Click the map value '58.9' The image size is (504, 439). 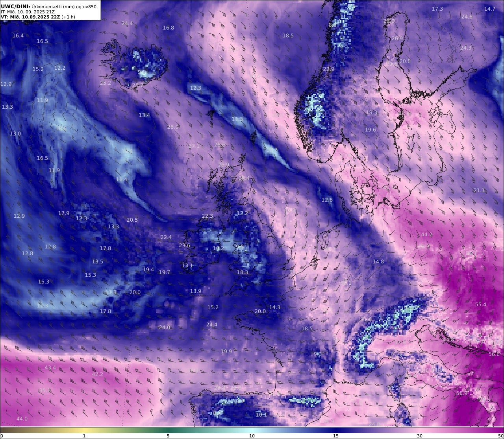[462, 393]
